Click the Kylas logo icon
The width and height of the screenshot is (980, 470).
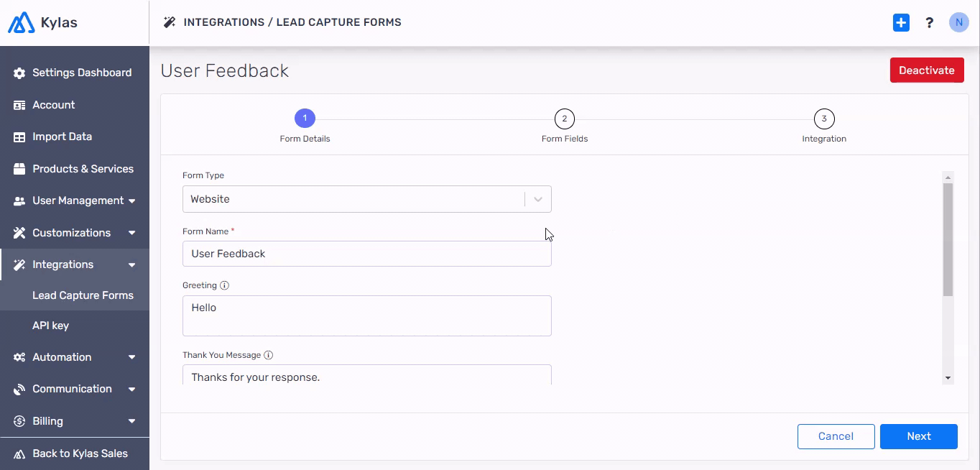point(21,22)
